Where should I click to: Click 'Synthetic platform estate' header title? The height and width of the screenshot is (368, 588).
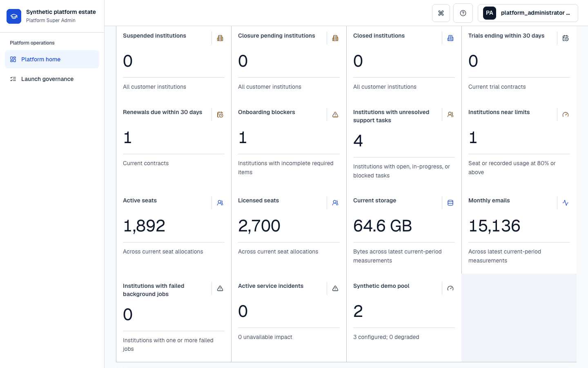[x=61, y=12]
